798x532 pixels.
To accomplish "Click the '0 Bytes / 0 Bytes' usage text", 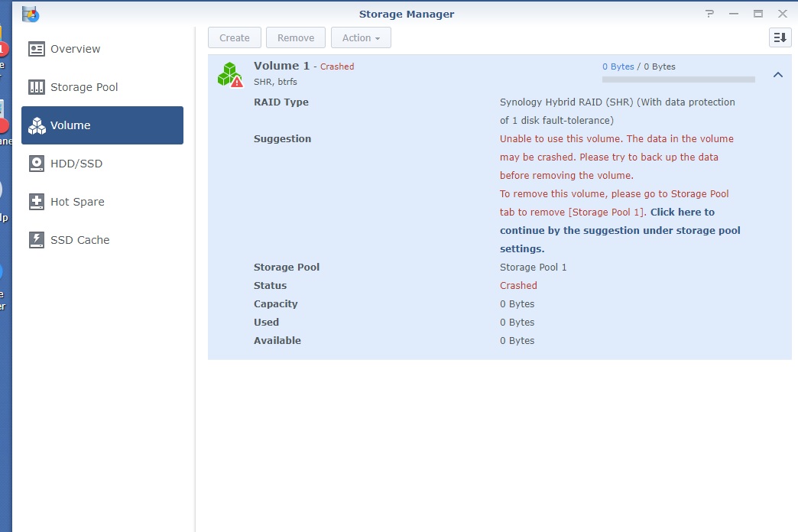I will point(639,66).
